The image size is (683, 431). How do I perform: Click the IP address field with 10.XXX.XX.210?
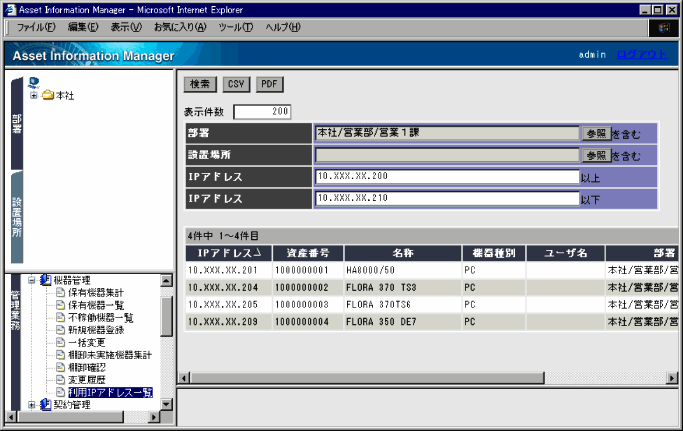coord(447,198)
